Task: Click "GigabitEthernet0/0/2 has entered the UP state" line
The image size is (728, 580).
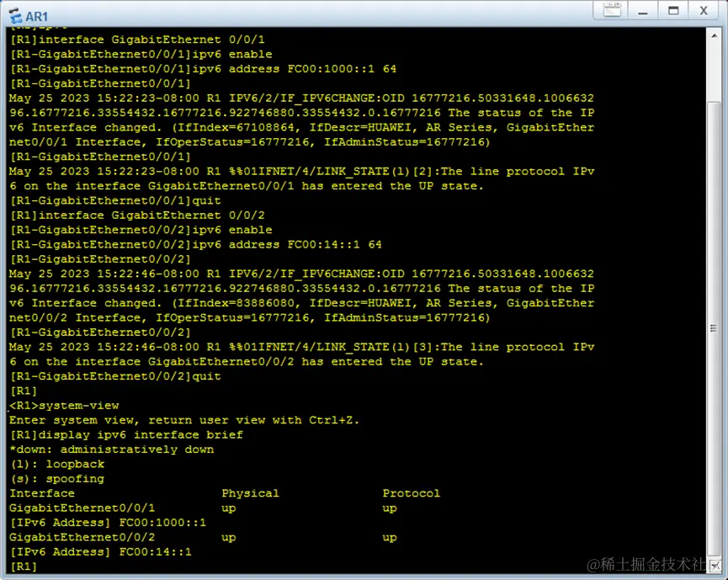Action: [x=316, y=361]
